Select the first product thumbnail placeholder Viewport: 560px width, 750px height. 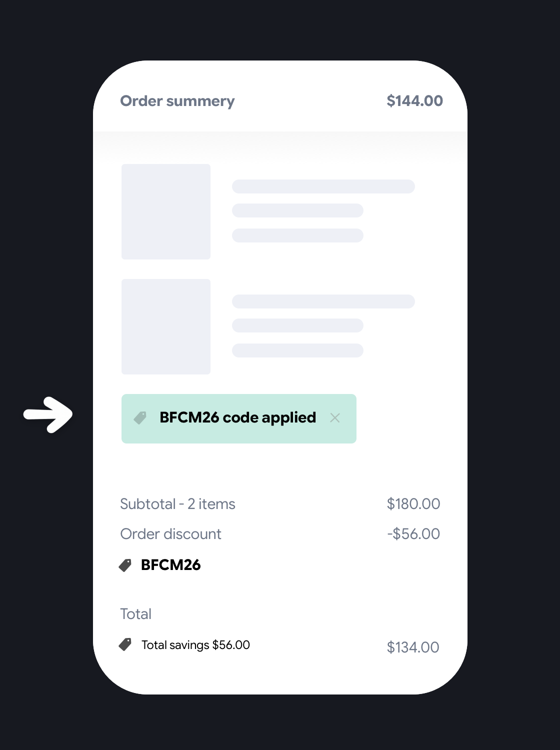[166, 211]
